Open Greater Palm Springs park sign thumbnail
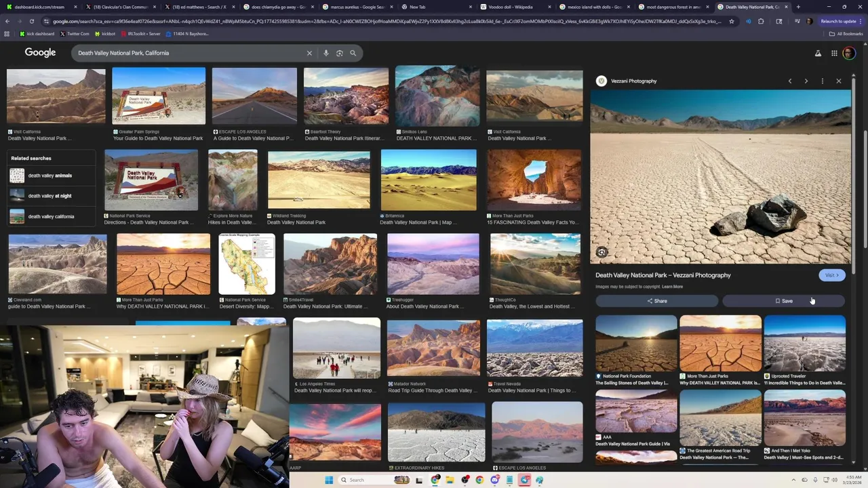Viewport: 868px width, 488px height. [159, 96]
